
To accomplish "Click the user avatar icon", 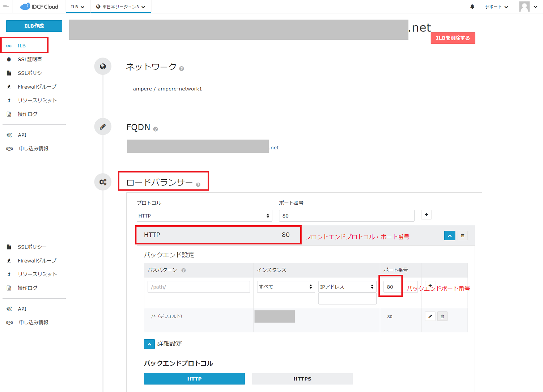I will coord(524,7).
